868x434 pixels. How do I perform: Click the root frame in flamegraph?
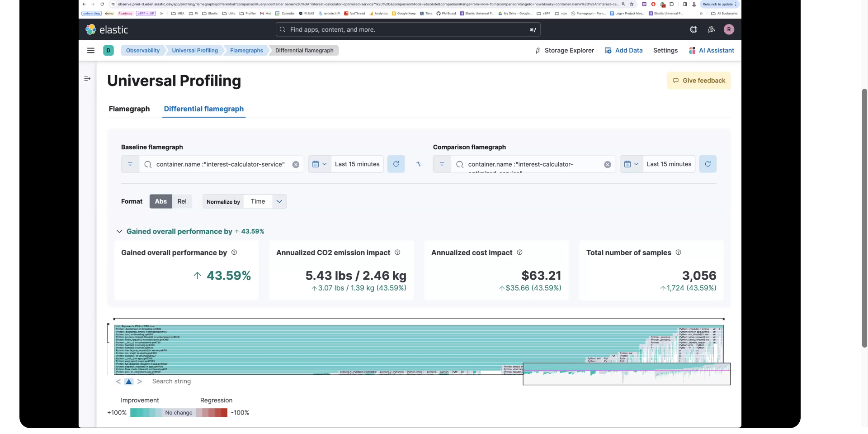click(x=419, y=326)
